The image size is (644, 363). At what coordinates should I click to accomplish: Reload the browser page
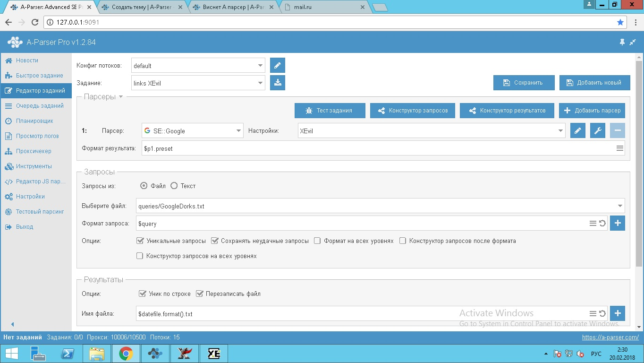pyautogui.click(x=34, y=22)
